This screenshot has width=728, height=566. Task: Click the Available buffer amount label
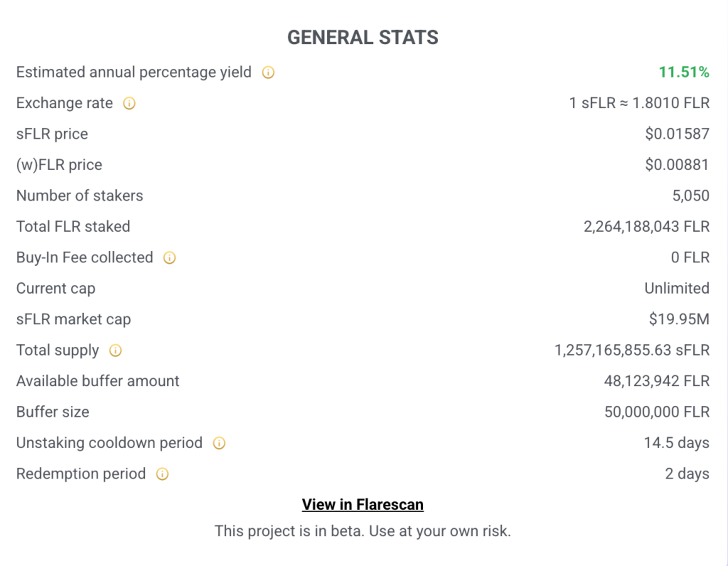tap(97, 381)
